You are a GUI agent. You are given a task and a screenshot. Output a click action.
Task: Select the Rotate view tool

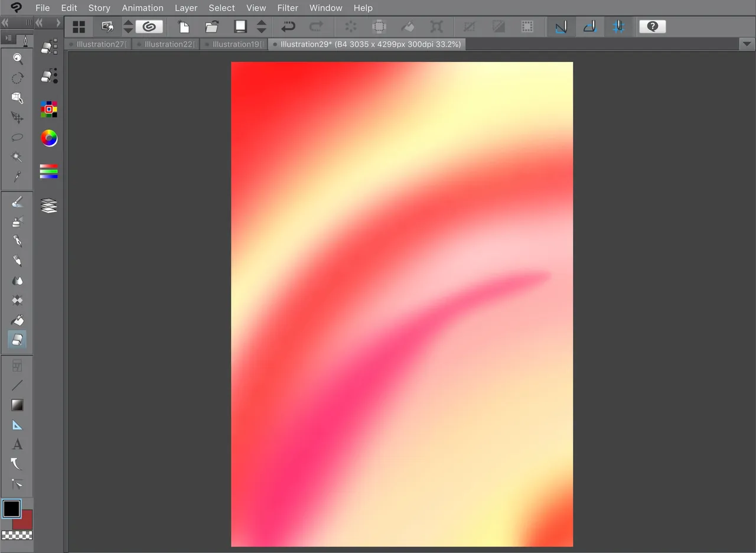coord(18,78)
